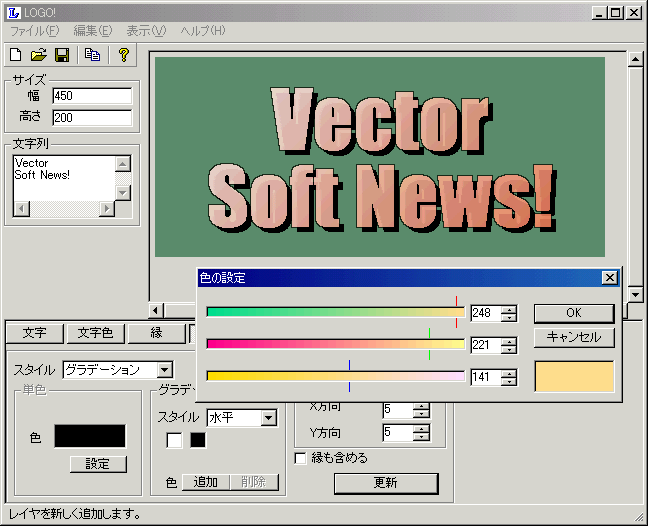Decrease blue value with spinner down arrow
Screen dimensions: 648x526
(509, 381)
